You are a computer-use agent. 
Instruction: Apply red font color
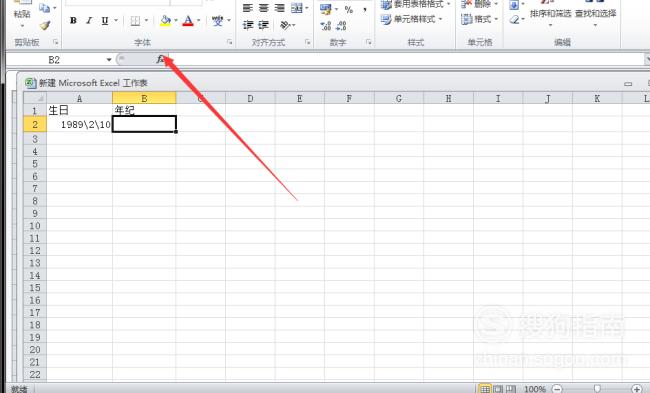(x=188, y=20)
